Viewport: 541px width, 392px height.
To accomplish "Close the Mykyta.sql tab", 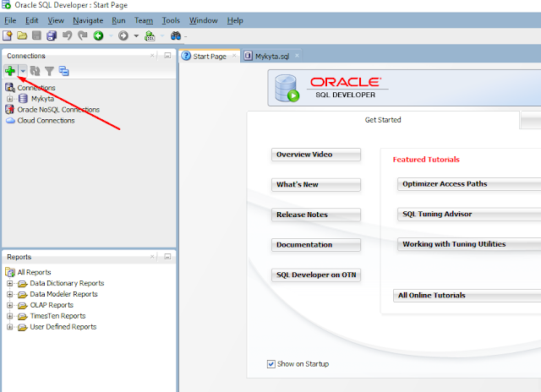I will coord(297,56).
